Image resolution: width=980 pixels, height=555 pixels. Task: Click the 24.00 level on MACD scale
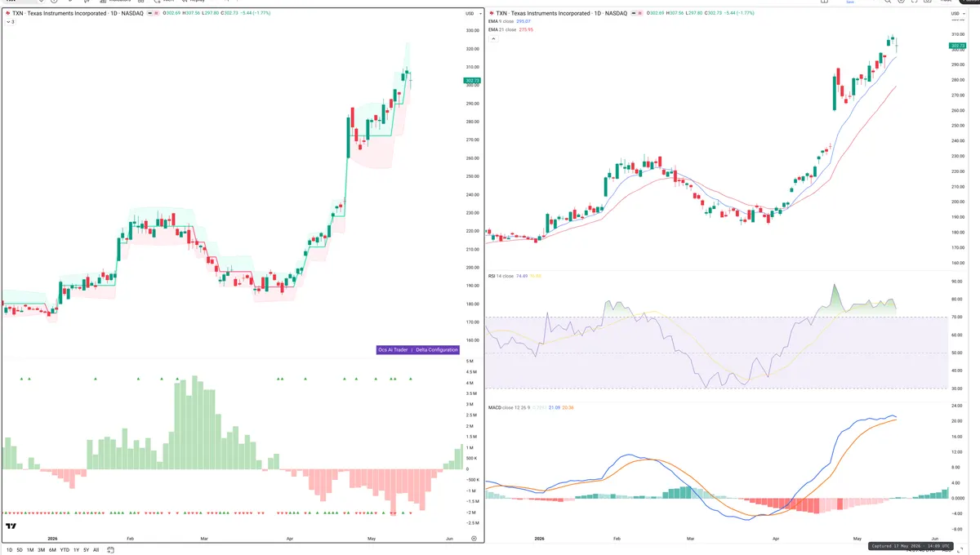point(956,406)
